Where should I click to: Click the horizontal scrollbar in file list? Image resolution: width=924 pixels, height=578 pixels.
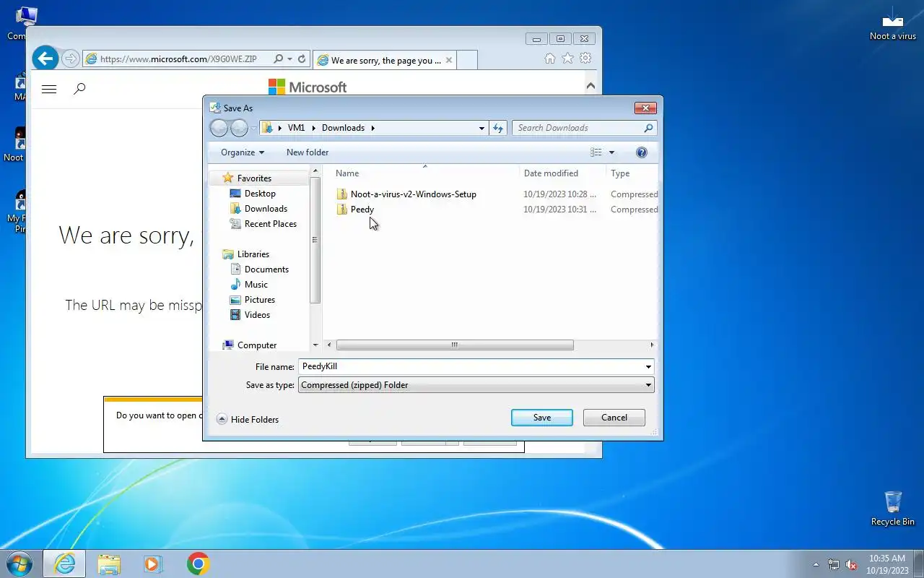(455, 345)
